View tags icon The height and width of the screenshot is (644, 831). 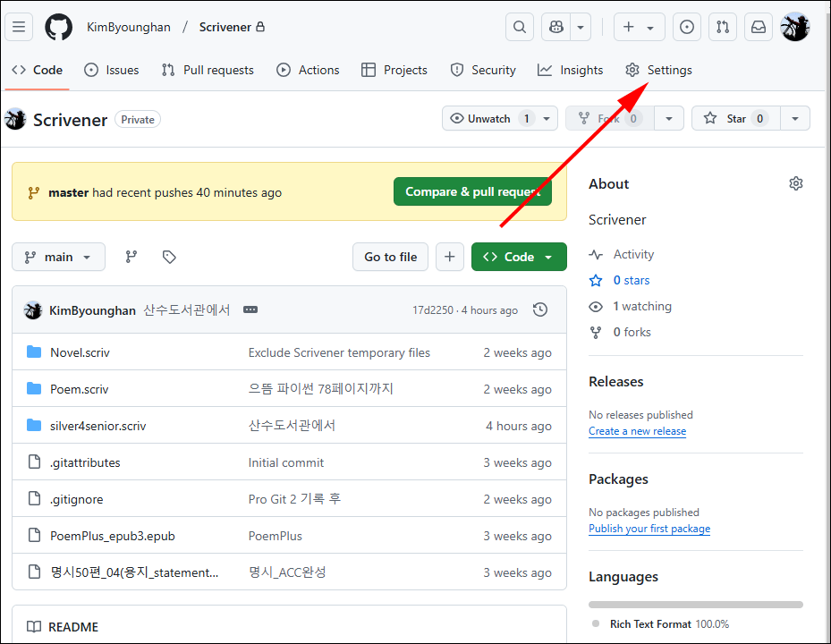click(x=169, y=257)
